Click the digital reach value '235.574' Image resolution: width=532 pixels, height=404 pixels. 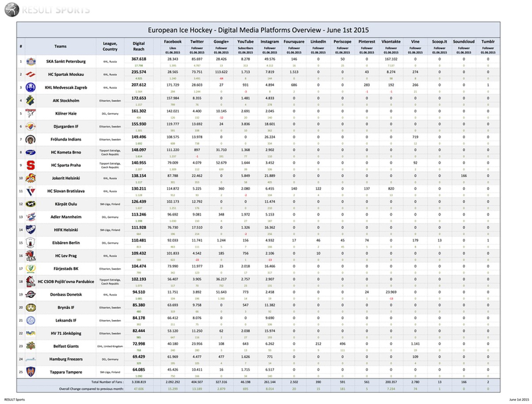(139, 72)
